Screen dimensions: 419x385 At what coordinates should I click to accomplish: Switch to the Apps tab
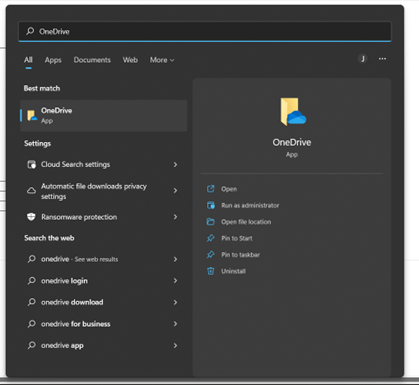[x=53, y=60]
